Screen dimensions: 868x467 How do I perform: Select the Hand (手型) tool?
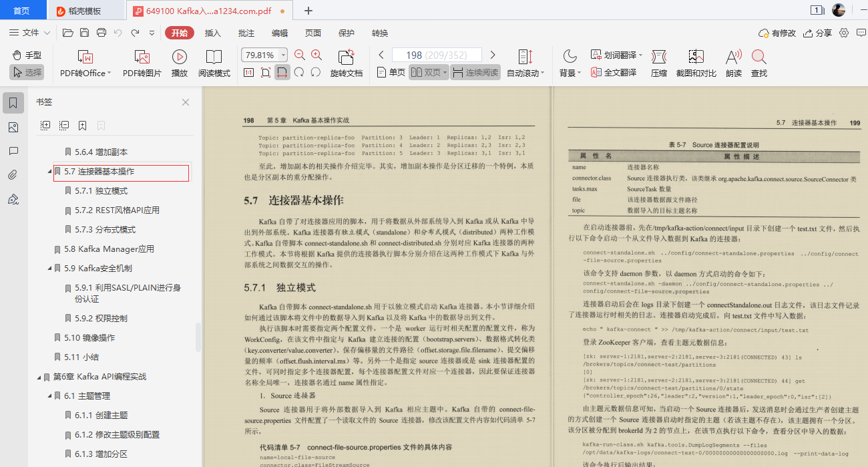click(27, 55)
